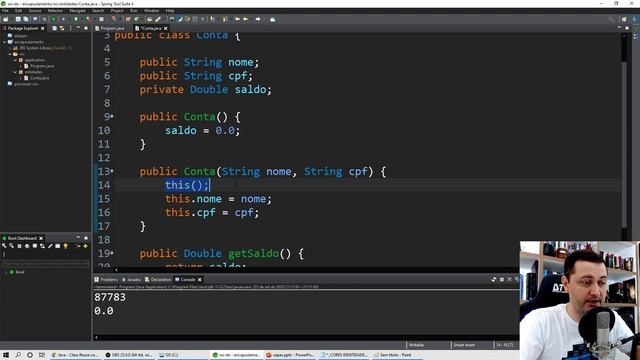Open the File menu
This screenshot has width=640, height=360.
click(x=5, y=11)
